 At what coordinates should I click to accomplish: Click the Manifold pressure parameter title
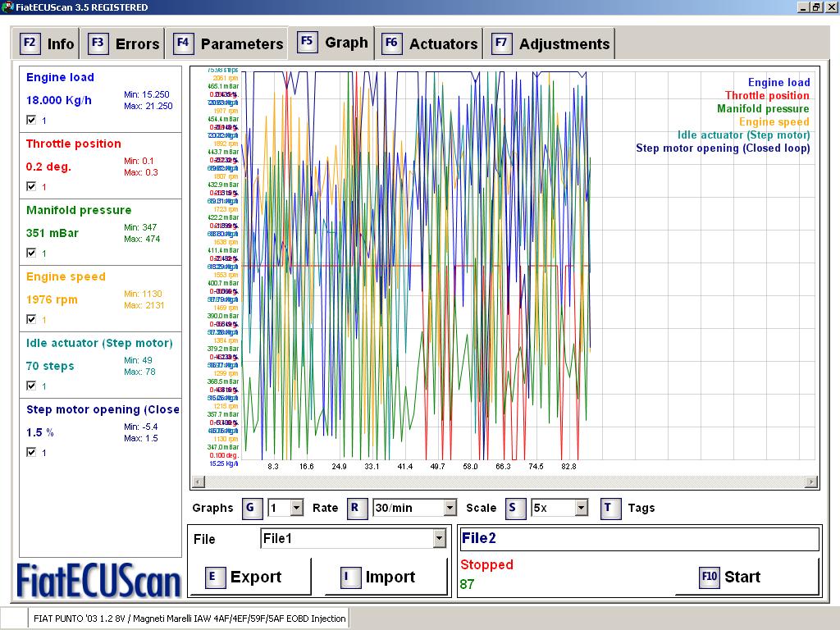[x=79, y=210]
